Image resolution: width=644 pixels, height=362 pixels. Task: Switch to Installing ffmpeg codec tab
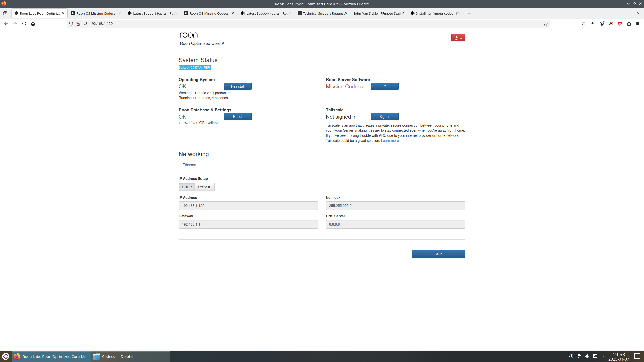[435, 13]
